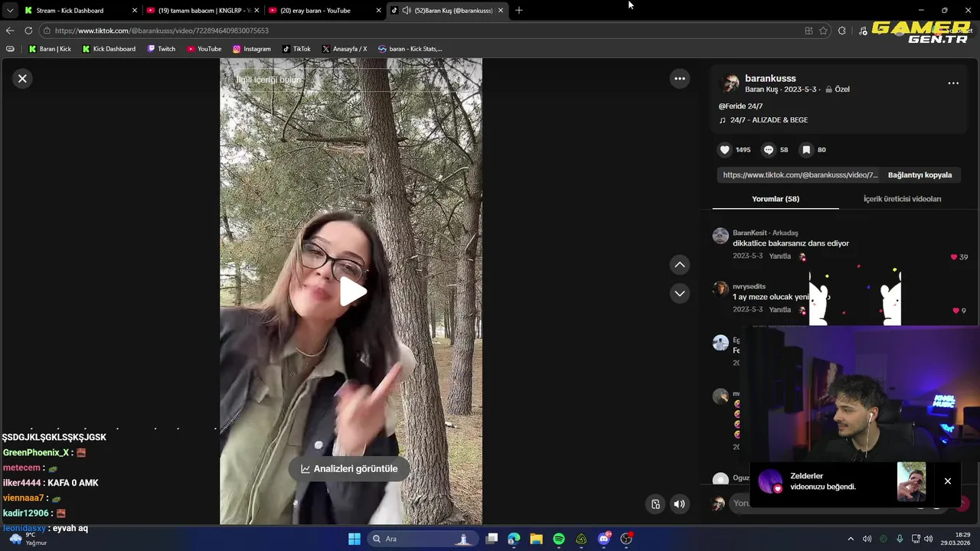Image resolution: width=980 pixels, height=551 pixels.
Task: Open Anasayfa / X bookmark
Action: 345,49
